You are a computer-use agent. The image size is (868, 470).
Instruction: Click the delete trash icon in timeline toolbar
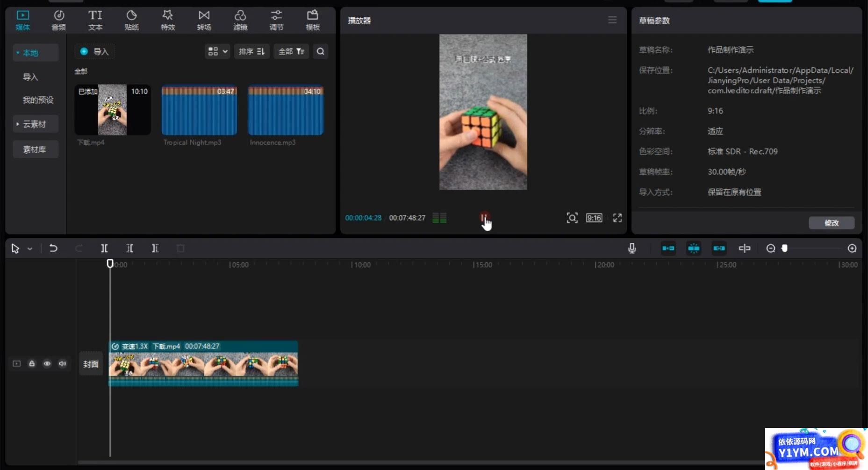(x=180, y=248)
